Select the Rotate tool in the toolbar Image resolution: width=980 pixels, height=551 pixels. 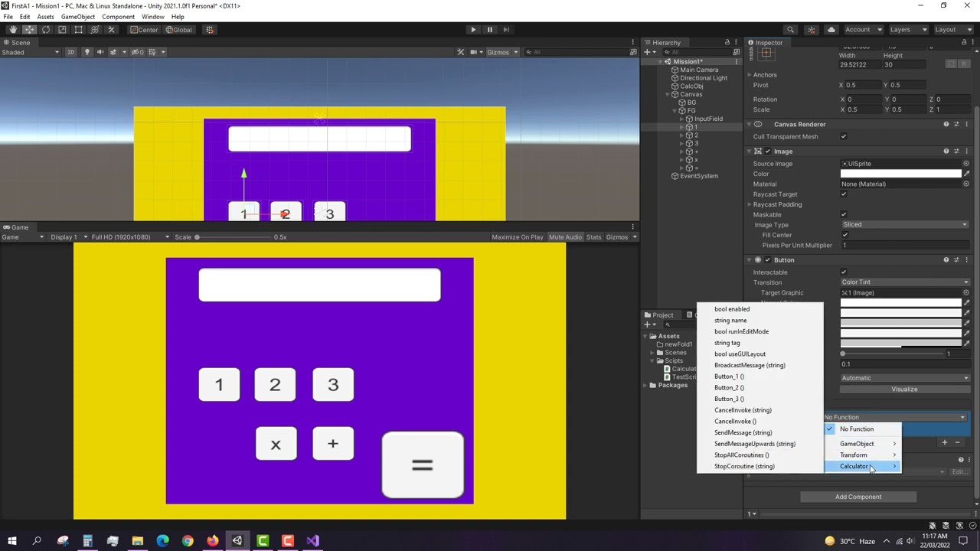click(46, 30)
